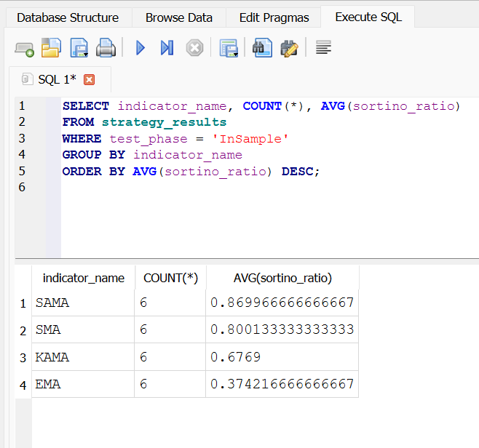Switch to Browse Data tab
Image resolution: width=479 pixels, height=448 pixels.
(178, 17)
